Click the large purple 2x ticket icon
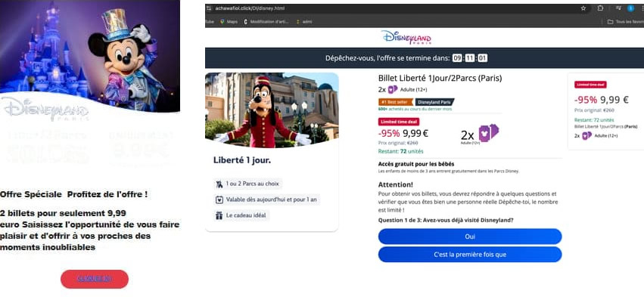This screenshot has width=644, height=297. coord(488,133)
